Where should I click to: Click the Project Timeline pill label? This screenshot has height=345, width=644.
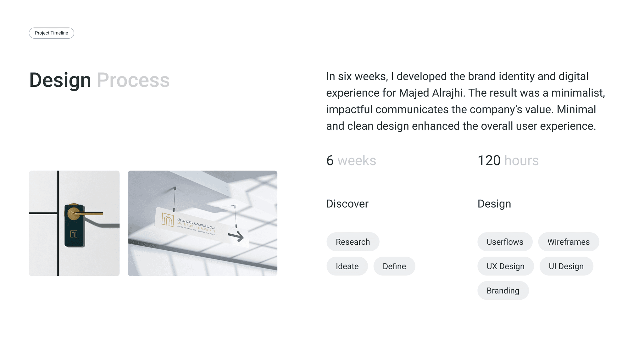(x=51, y=33)
